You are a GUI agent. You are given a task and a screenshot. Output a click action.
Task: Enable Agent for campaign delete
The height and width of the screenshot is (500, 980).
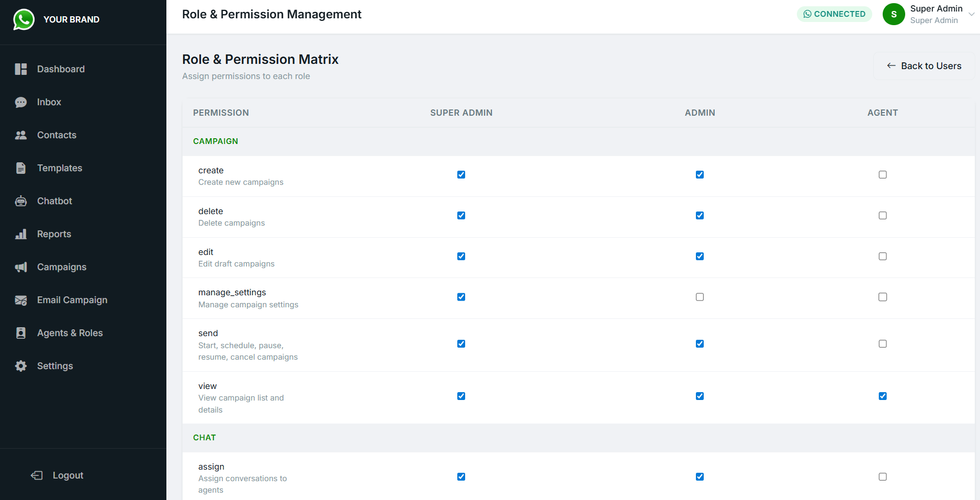tap(883, 215)
